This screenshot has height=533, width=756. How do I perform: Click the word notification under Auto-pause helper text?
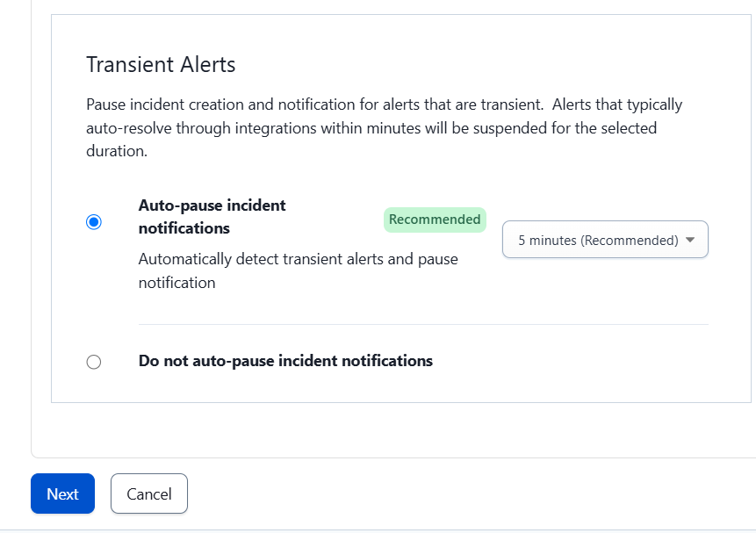coord(177,283)
